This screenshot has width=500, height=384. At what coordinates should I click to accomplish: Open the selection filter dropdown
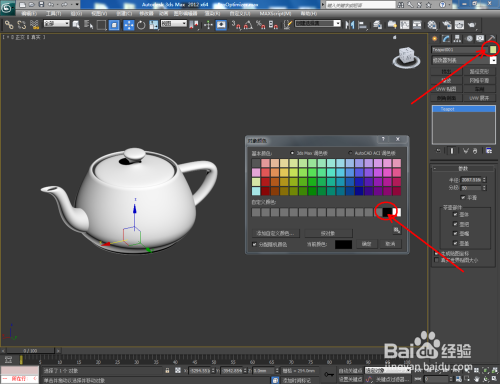[57, 24]
